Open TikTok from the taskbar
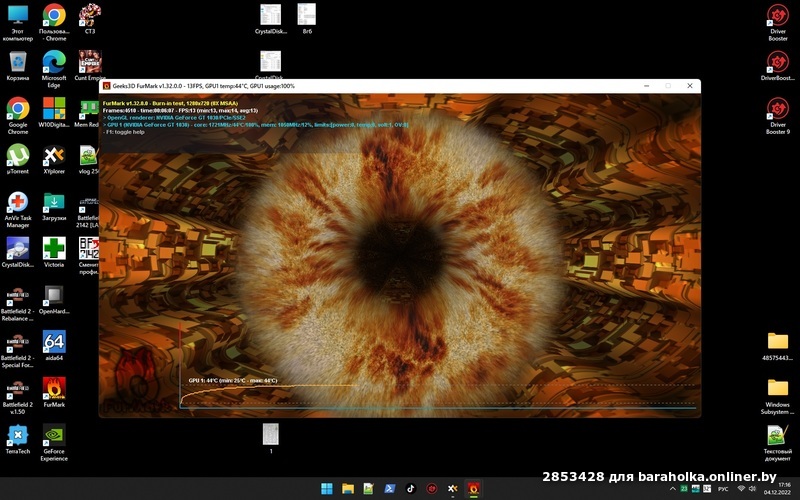800x500 pixels. (411, 489)
